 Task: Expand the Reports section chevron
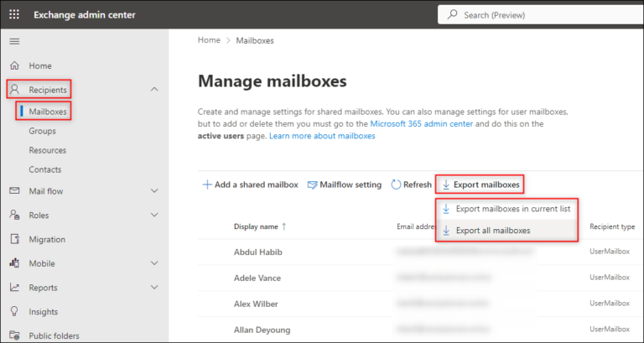154,288
